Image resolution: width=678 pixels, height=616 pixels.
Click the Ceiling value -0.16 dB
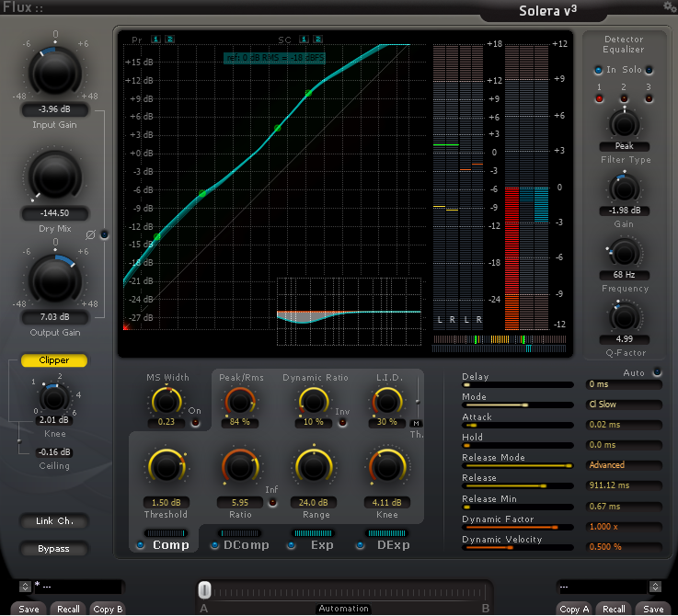click(54, 452)
